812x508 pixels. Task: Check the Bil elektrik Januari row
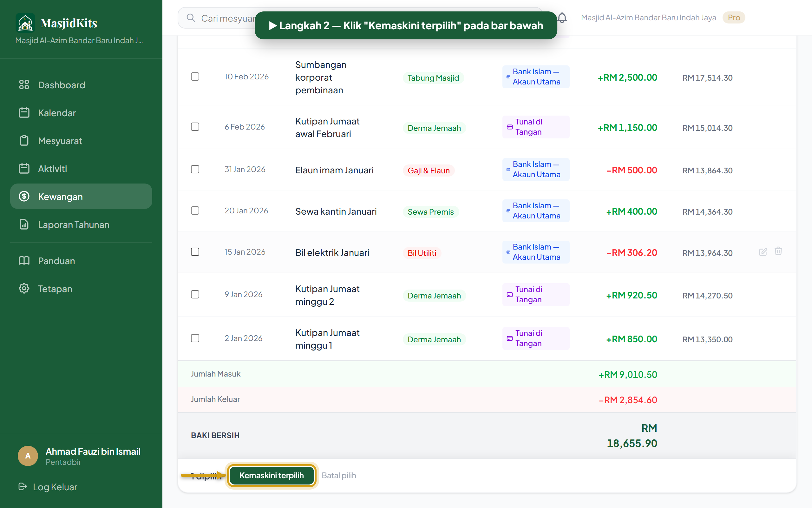point(195,252)
